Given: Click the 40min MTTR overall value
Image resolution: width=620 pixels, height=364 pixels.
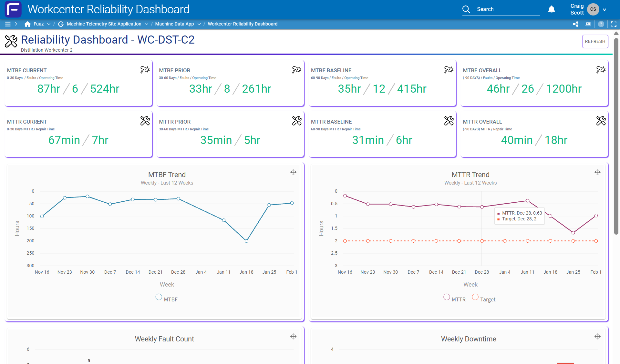Looking at the screenshot, I should [x=517, y=140].
